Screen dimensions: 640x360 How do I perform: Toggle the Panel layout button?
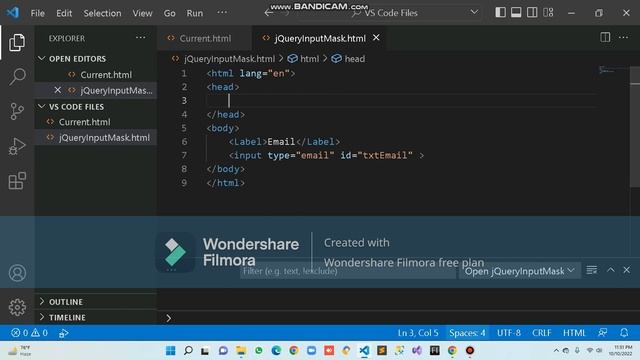[516, 13]
